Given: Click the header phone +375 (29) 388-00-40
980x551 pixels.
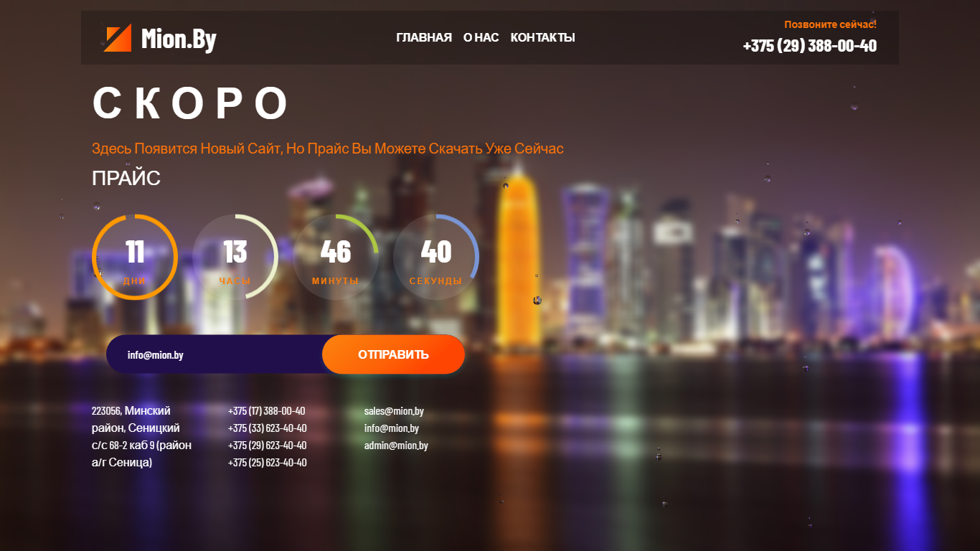Looking at the screenshot, I should [x=809, y=46].
